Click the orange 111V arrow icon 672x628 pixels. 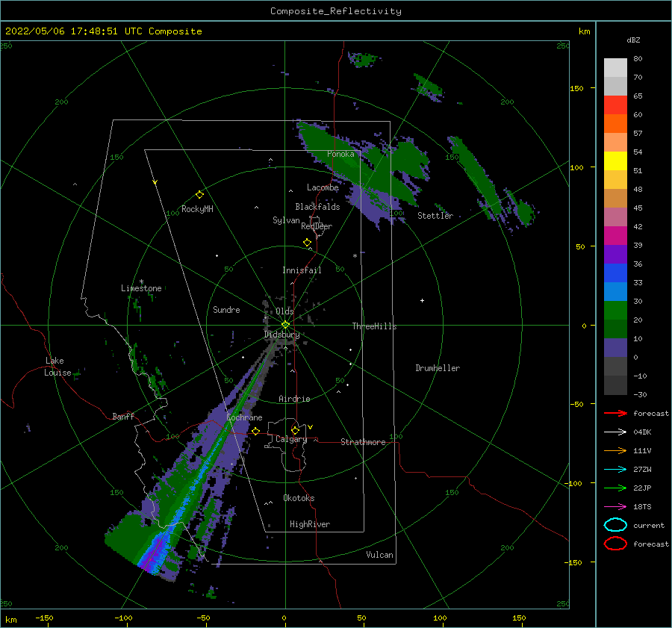(x=615, y=450)
